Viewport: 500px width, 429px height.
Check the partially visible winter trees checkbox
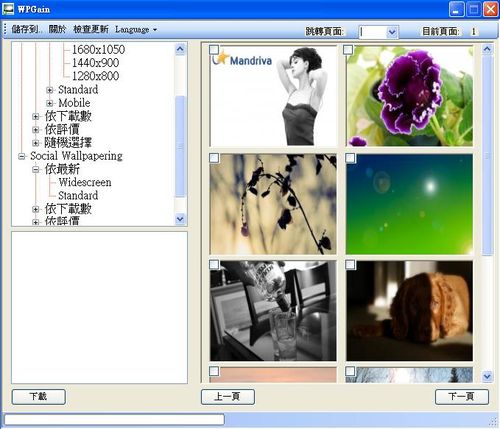350,371
